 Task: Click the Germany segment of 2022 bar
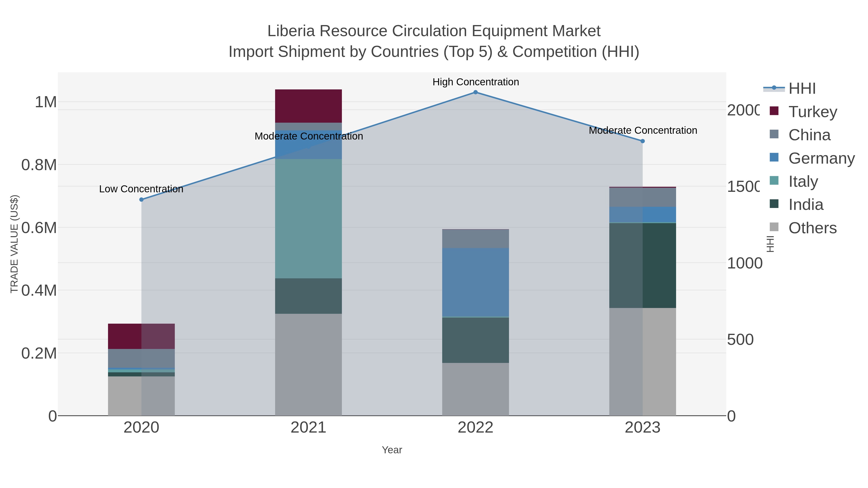tap(475, 282)
